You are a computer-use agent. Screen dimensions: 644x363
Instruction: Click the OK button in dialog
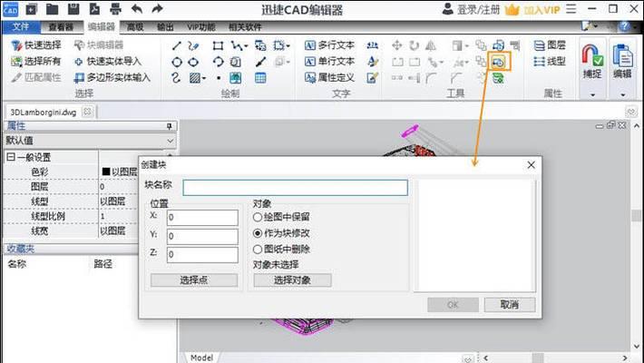453,305
